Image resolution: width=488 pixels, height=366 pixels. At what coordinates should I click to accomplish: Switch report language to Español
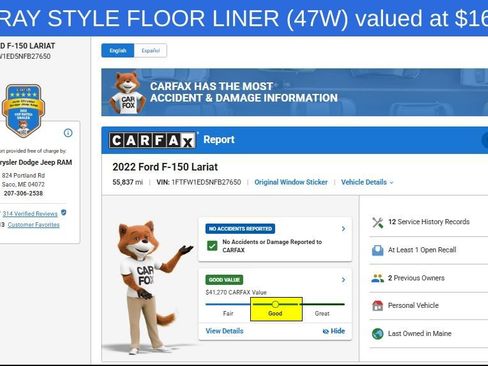(x=150, y=51)
